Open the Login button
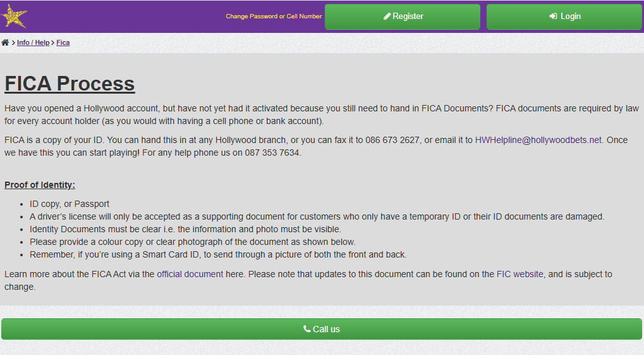 pos(564,17)
